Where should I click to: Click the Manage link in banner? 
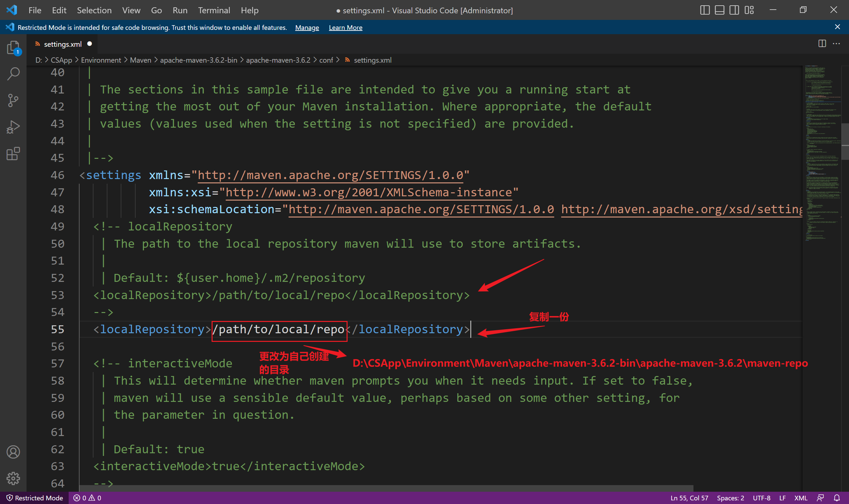coord(307,28)
